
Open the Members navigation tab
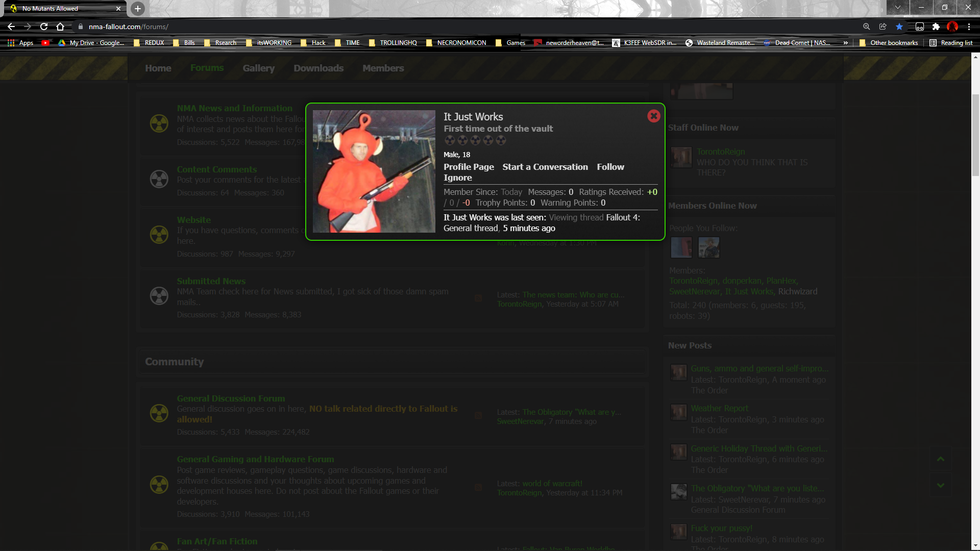pyautogui.click(x=383, y=68)
